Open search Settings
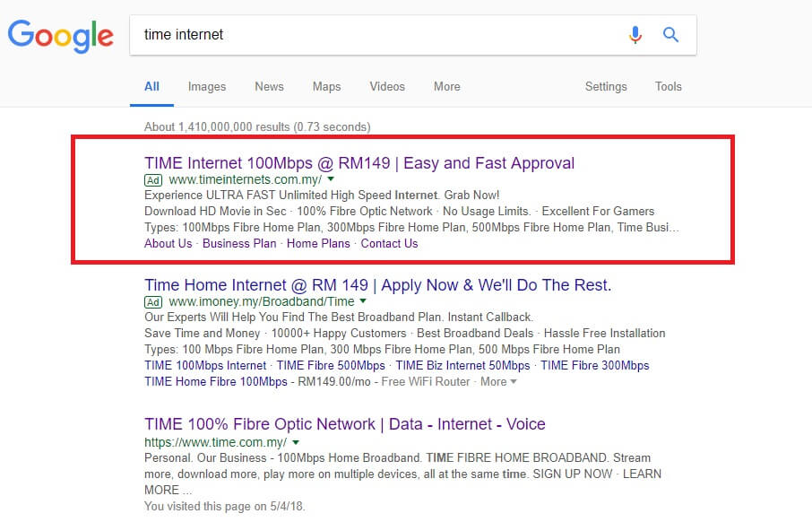Viewport: 812px width, 522px height. point(606,87)
